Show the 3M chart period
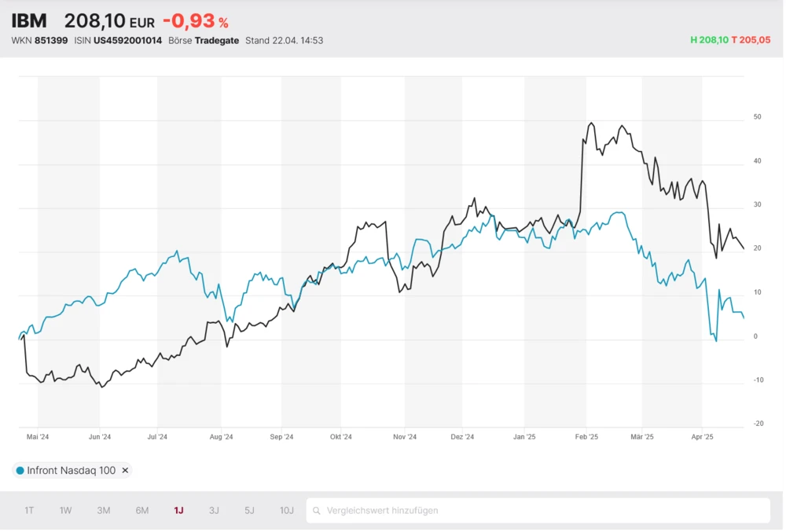 tap(104, 511)
